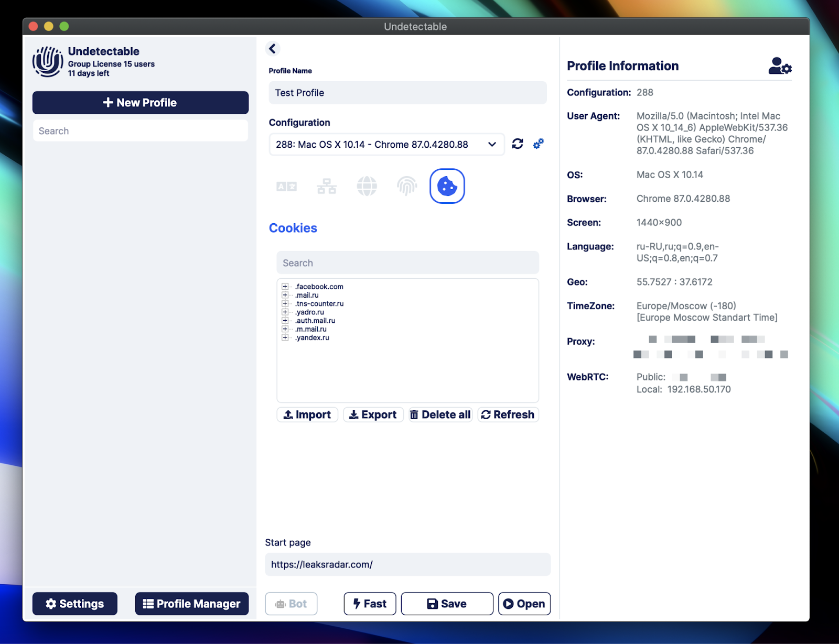The width and height of the screenshot is (839, 644).
Task: Expand the .yandex.ru cookie node
Action: (x=285, y=337)
